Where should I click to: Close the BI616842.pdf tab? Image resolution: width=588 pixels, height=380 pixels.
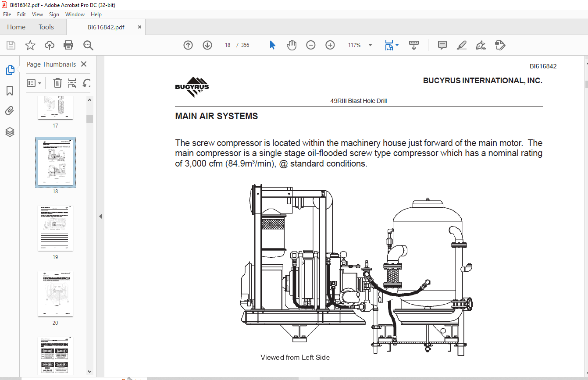click(x=139, y=27)
